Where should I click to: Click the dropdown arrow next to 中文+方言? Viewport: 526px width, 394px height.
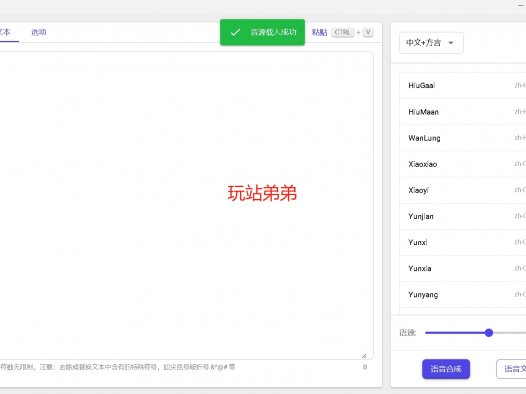tap(451, 43)
